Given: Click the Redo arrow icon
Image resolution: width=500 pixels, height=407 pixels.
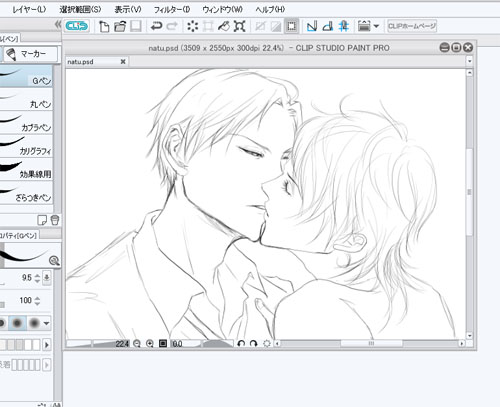Looking at the screenshot, I should click(172, 26).
